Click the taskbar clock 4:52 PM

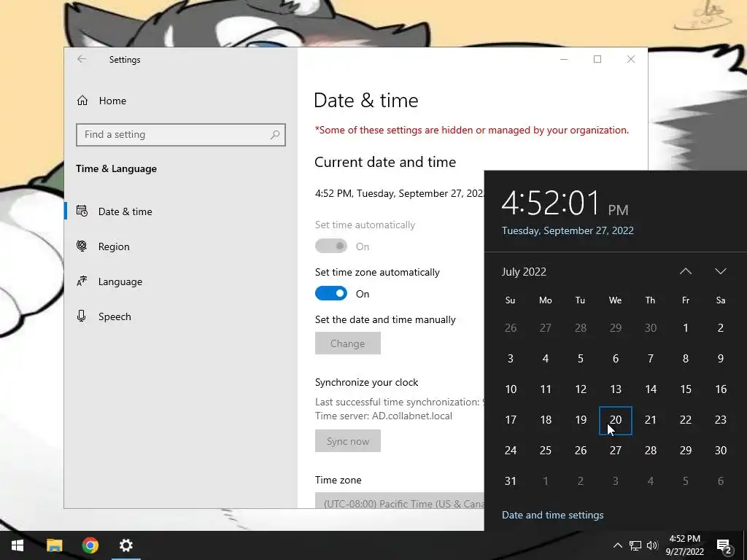[x=684, y=545]
